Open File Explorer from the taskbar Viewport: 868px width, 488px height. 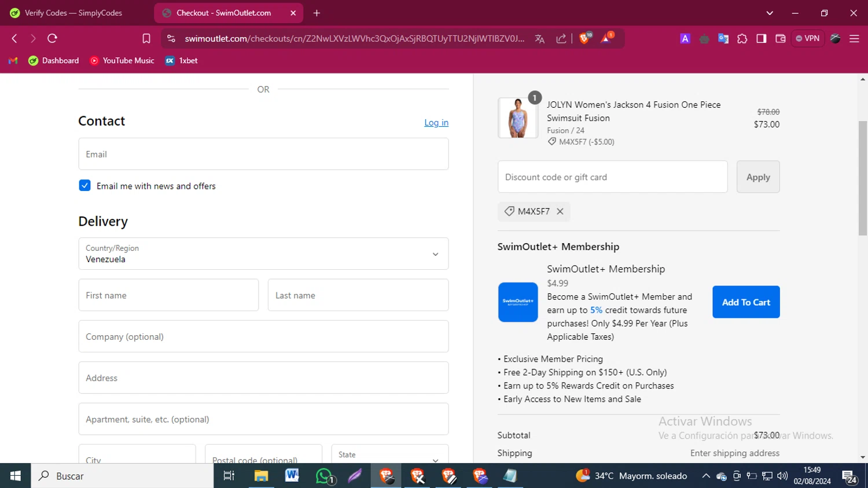click(261, 476)
